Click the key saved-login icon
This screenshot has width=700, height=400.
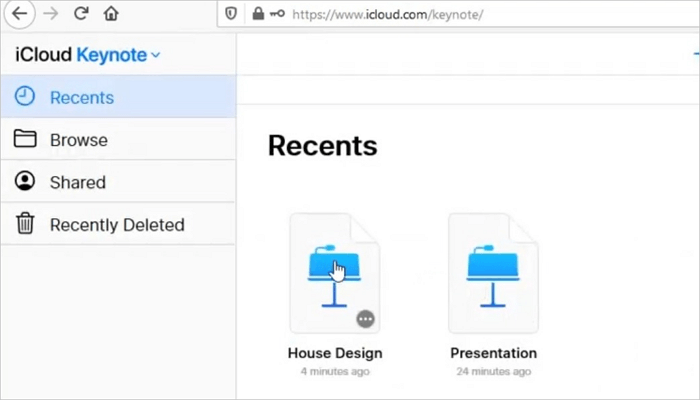277,14
